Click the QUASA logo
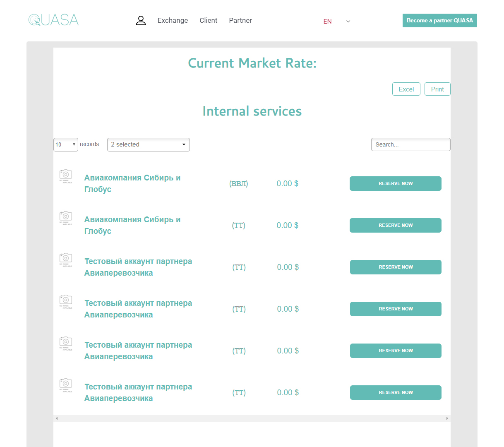Image resolution: width=504 pixels, height=447 pixels. pyautogui.click(x=53, y=20)
